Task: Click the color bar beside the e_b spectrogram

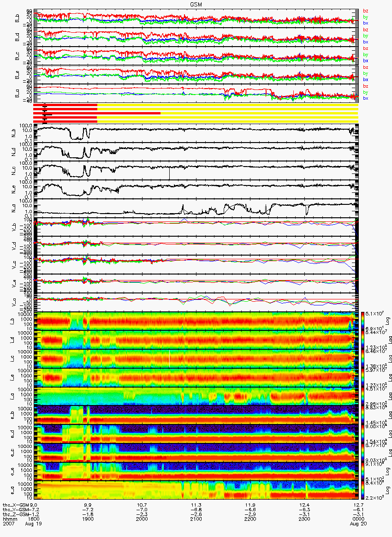Action: coord(362,415)
